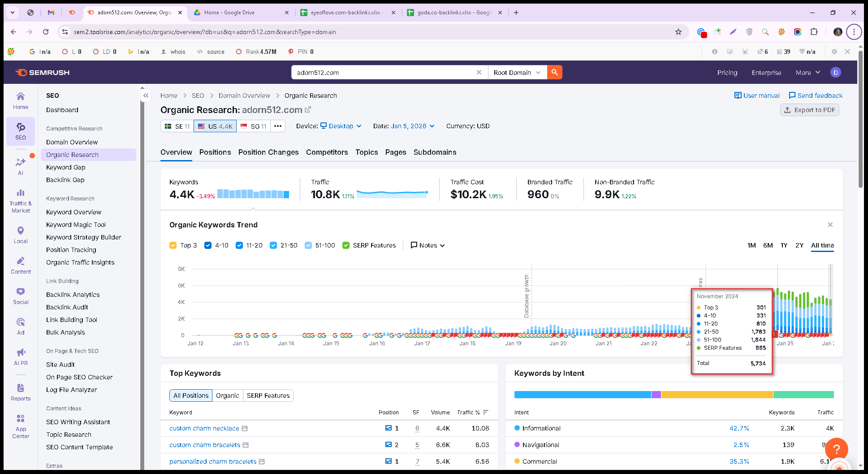Open adorn512.com in new tab via external link icon

[308, 109]
